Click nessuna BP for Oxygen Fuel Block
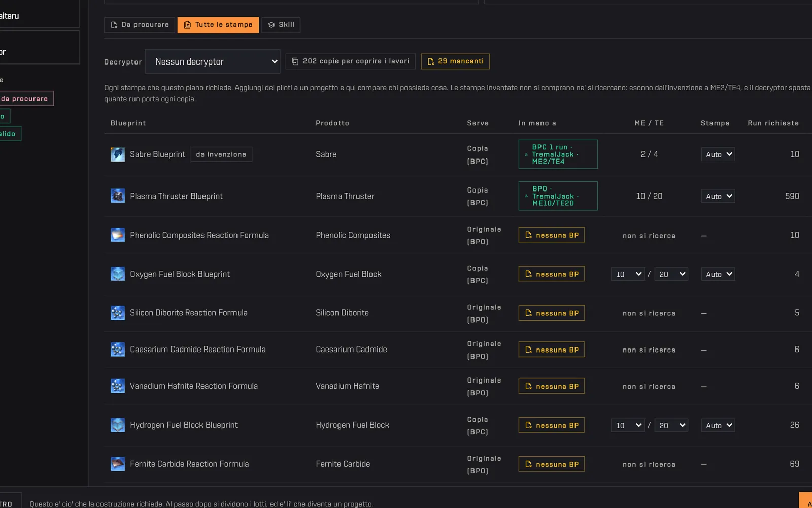 552,274
